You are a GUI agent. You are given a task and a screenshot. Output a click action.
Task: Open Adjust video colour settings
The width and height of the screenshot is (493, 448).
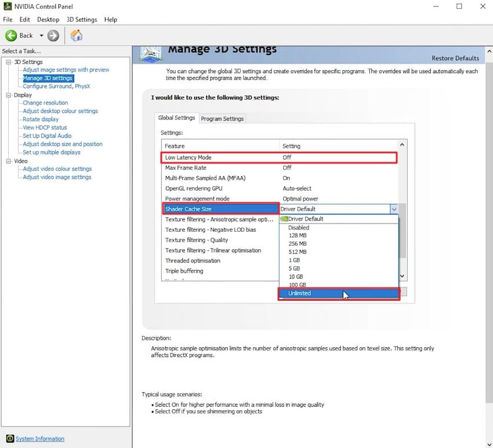(x=57, y=169)
